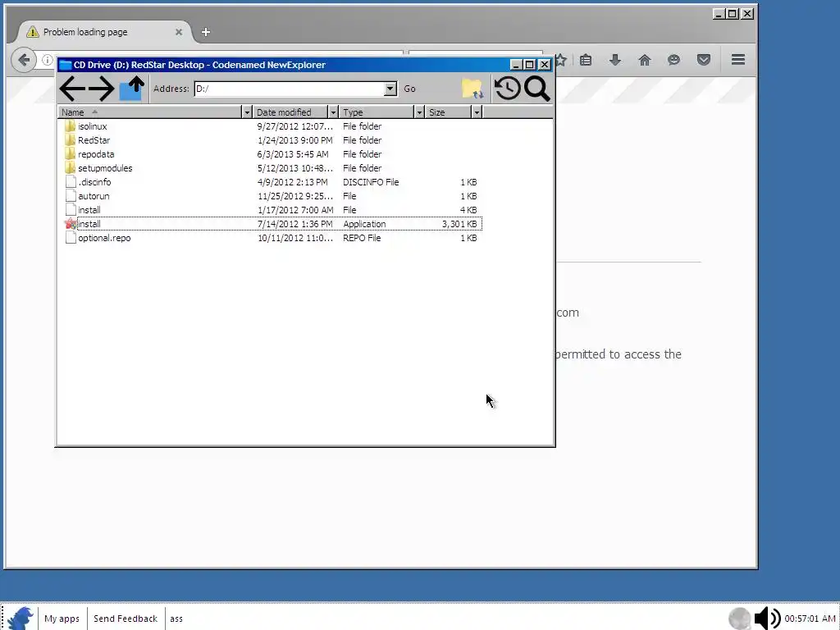Image resolution: width=840 pixels, height=630 pixels.
Task: Sort by the Size column header
Action: click(x=449, y=112)
